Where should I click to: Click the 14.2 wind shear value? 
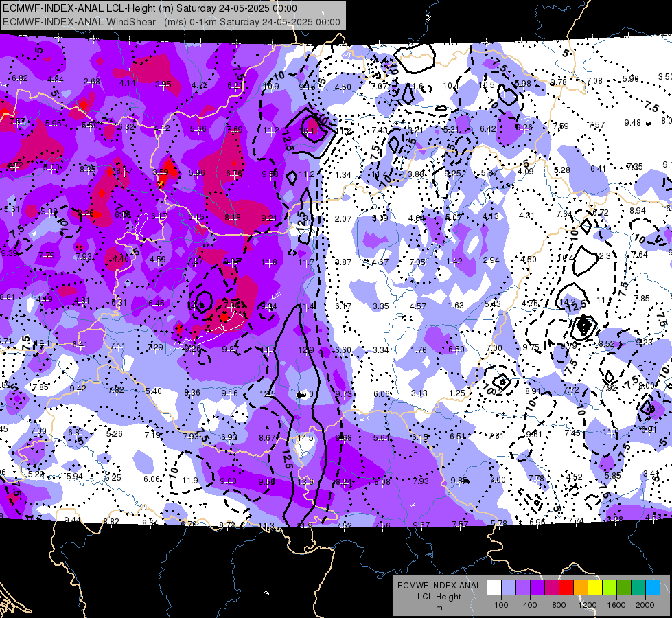[568, 301]
